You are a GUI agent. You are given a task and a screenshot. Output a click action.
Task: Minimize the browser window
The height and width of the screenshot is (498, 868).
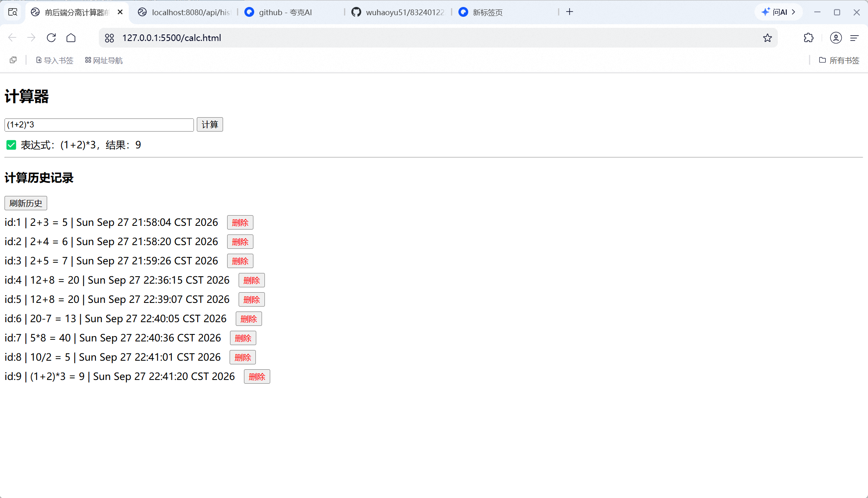click(x=817, y=12)
